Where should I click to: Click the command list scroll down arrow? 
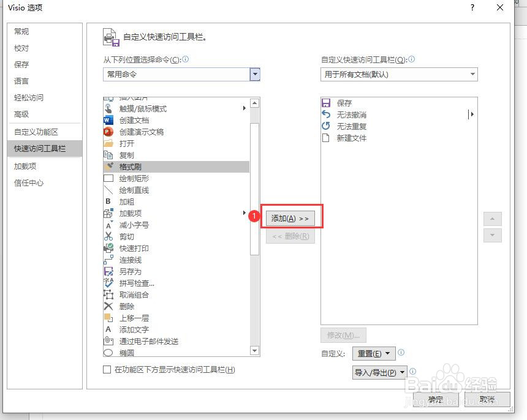[255, 350]
